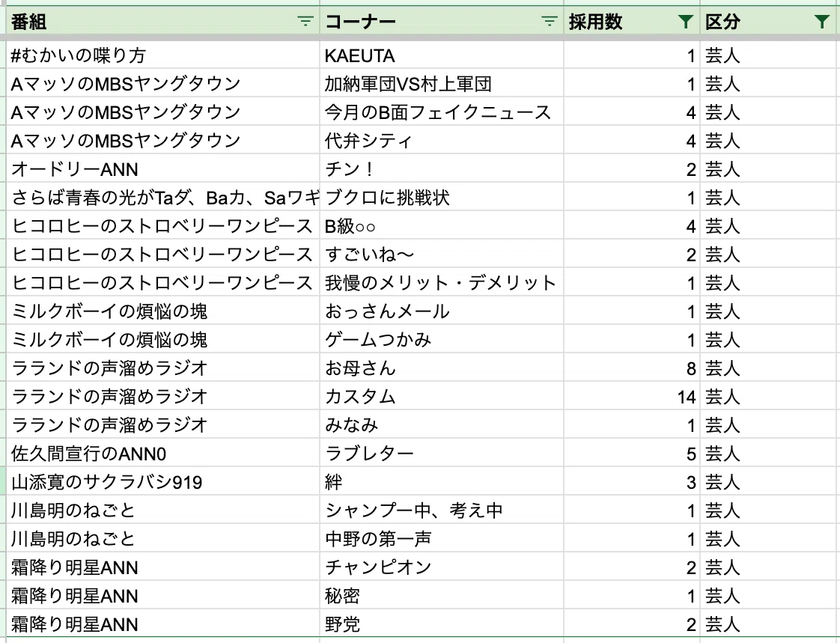The width and height of the screenshot is (840, 643).
Task: Click the ゲームつかみ cell
Action: pyautogui.click(x=442, y=339)
